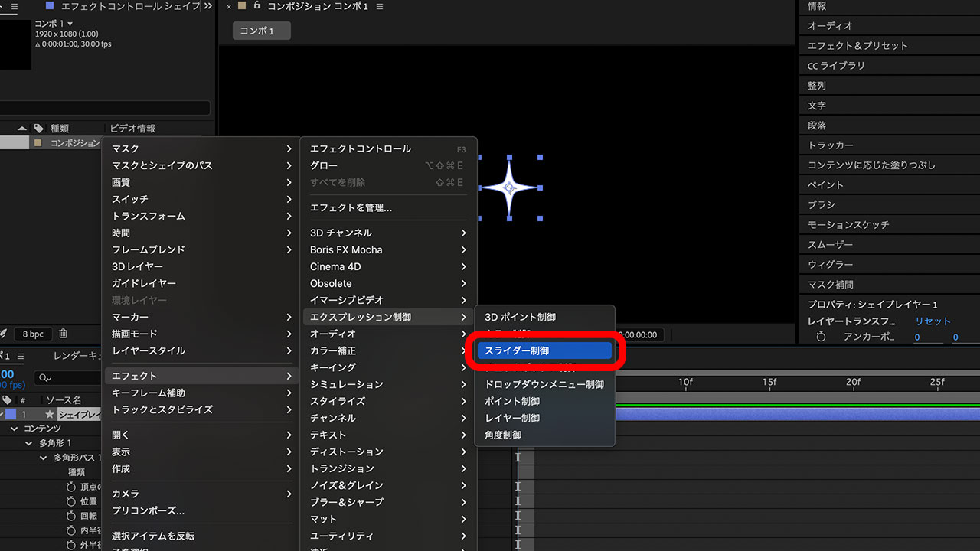The image size is (980, 551).
Task: Click the trash icon beside 8 bpc
Action: (x=64, y=334)
